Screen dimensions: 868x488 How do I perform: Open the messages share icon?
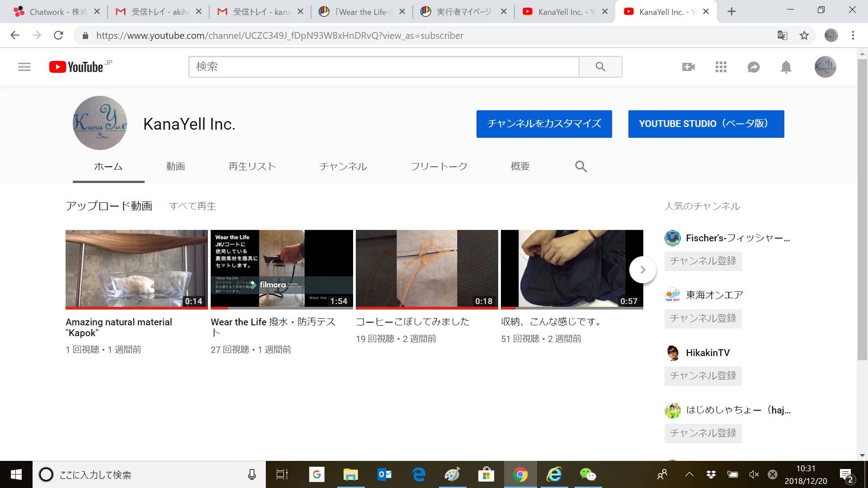754,67
